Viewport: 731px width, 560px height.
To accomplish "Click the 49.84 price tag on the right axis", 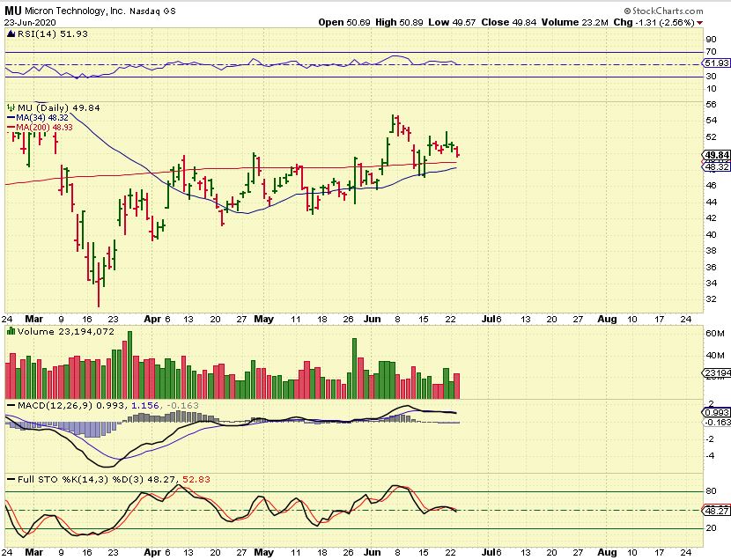I will (717, 155).
